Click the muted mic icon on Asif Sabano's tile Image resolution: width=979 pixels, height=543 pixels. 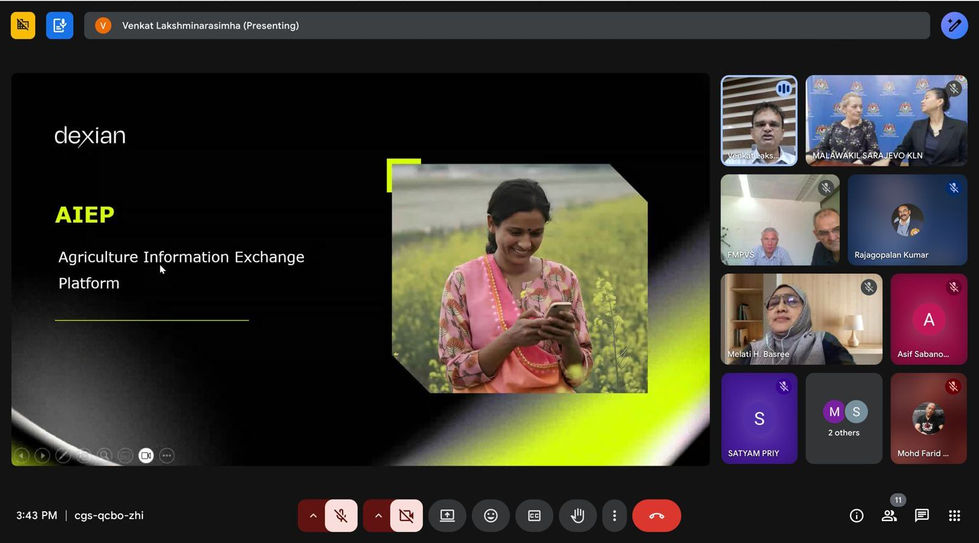(953, 287)
